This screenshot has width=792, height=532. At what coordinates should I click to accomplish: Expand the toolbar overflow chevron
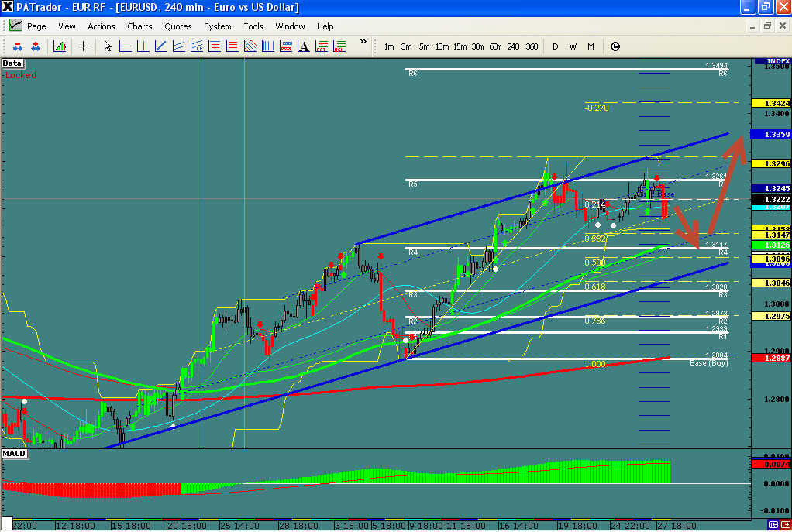[363, 42]
